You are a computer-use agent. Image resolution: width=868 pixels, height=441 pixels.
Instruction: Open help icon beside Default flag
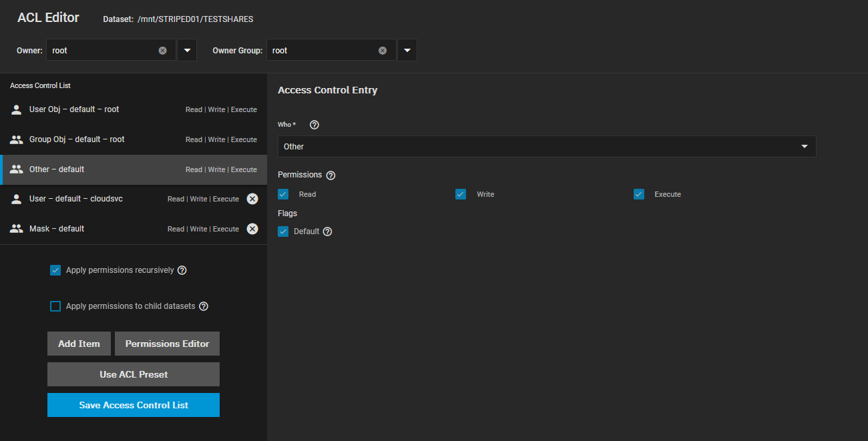[327, 232]
